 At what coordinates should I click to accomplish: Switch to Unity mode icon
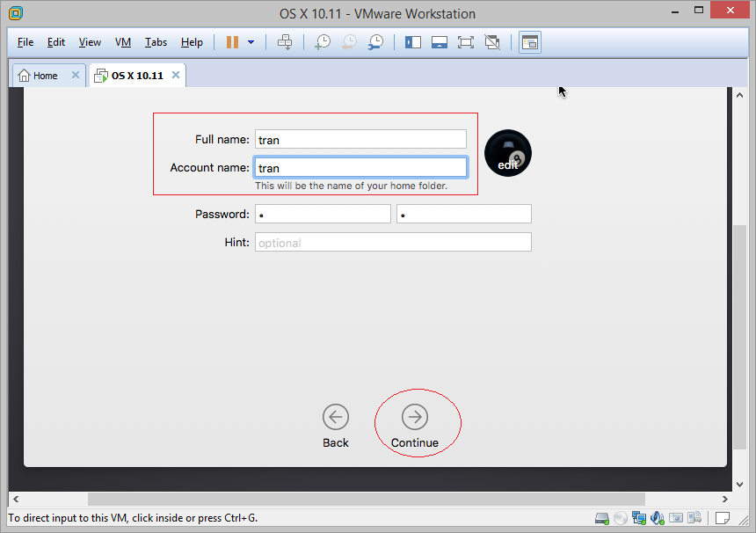coord(492,42)
